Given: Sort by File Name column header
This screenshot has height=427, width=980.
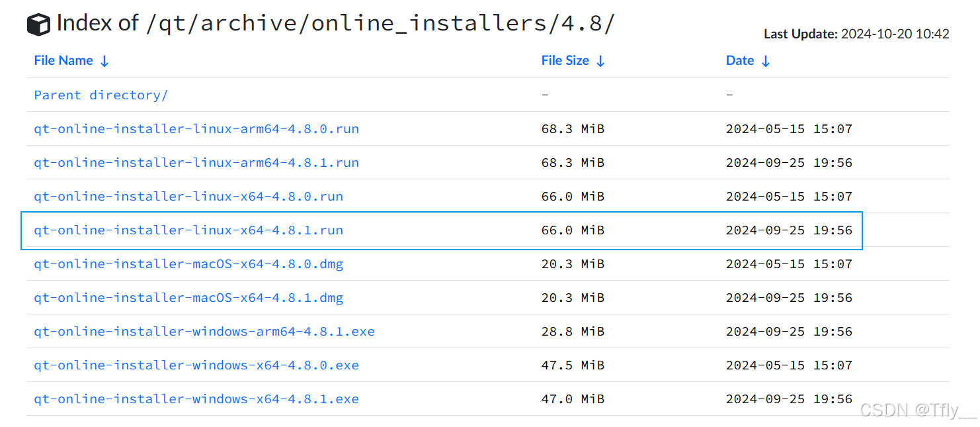Looking at the screenshot, I should (63, 61).
